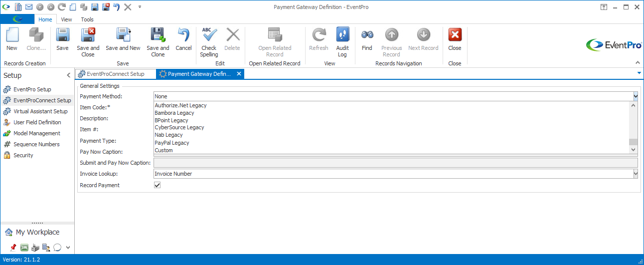The height and width of the screenshot is (265, 644).
Task: Uncheck the Record Payment checkbox
Action: [x=158, y=185]
